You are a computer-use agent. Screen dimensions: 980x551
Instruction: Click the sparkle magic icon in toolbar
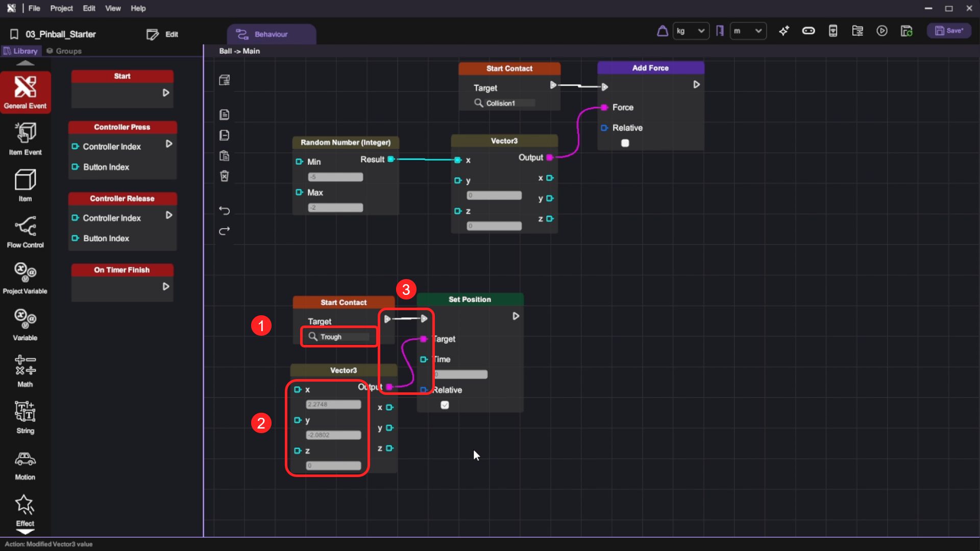click(x=784, y=31)
